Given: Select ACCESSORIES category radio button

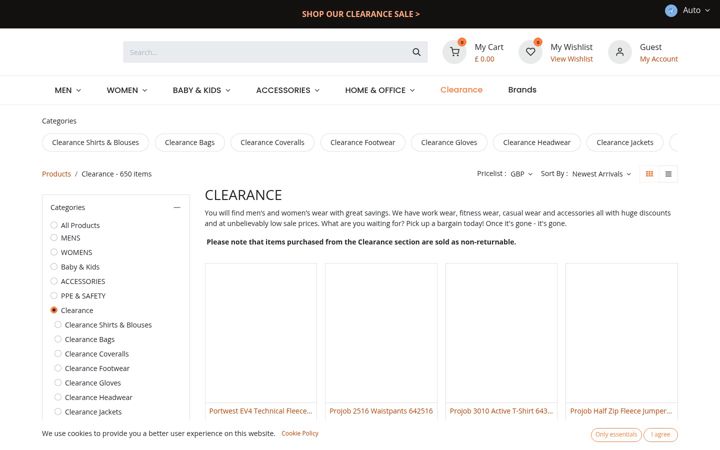Looking at the screenshot, I should coord(54,281).
